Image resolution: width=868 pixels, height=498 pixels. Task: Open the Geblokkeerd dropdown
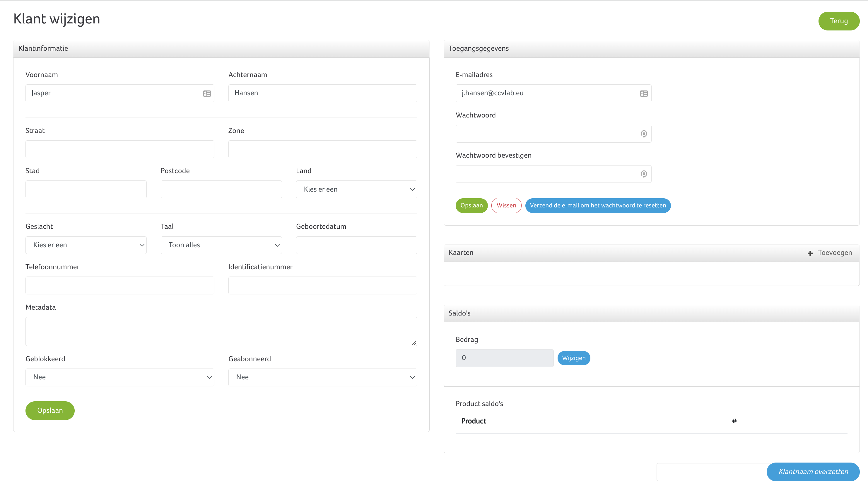click(x=120, y=377)
